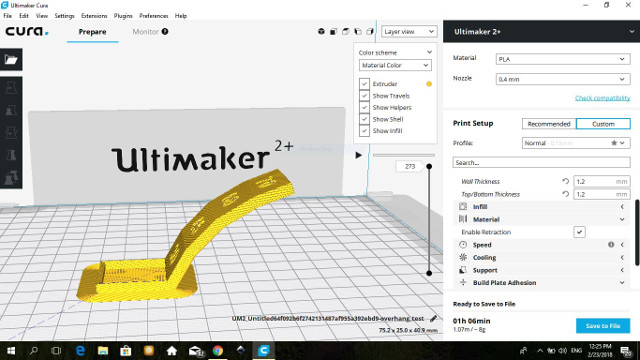Viewport: 640px width, 360px height.
Task: Select the Rotate tool in left toolbar
Action: point(11,132)
